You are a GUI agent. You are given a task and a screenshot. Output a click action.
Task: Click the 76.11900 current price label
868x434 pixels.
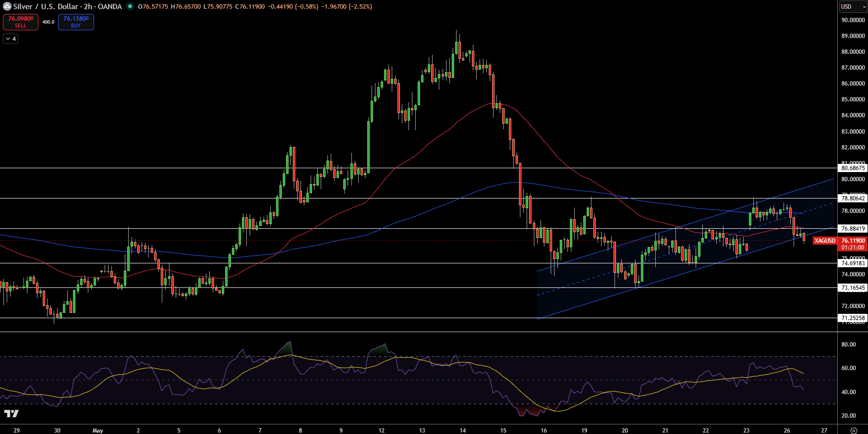853,241
